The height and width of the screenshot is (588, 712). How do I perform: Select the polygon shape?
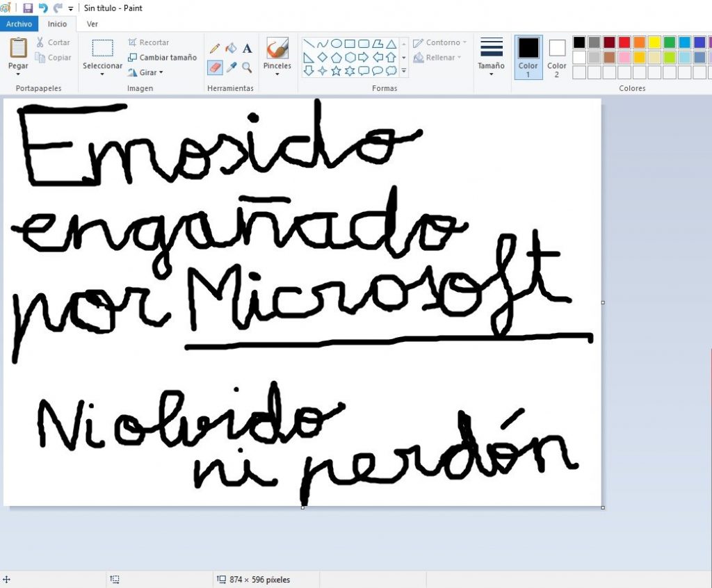pyautogui.click(x=378, y=44)
